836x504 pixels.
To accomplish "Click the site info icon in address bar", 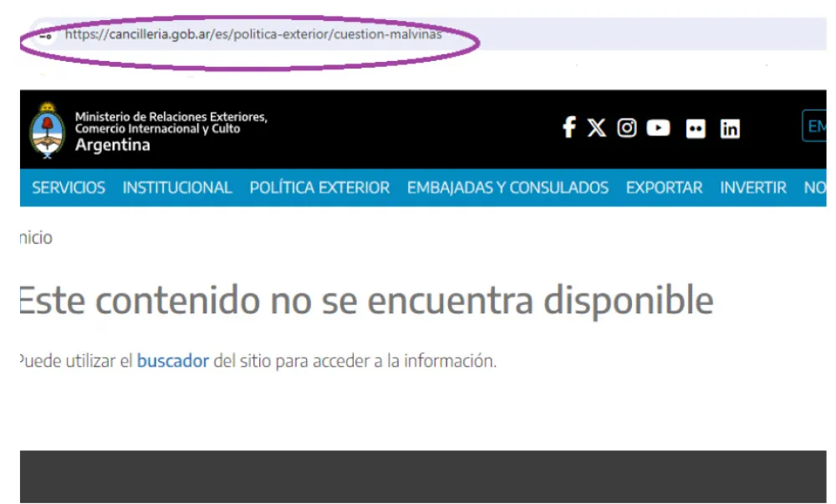I will 46,35.
